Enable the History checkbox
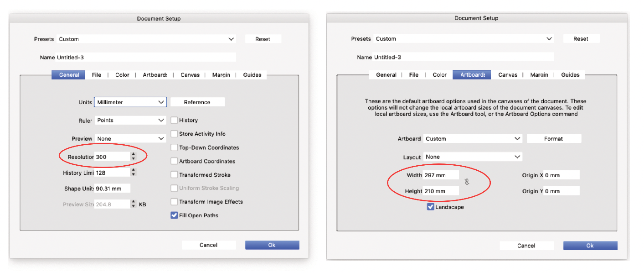644x273 pixels. coord(174,121)
